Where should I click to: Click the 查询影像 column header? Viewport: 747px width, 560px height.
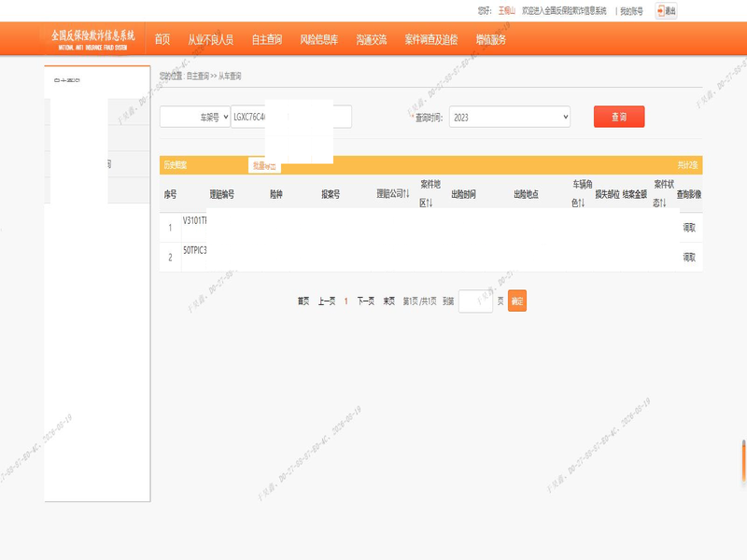point(689,194)
